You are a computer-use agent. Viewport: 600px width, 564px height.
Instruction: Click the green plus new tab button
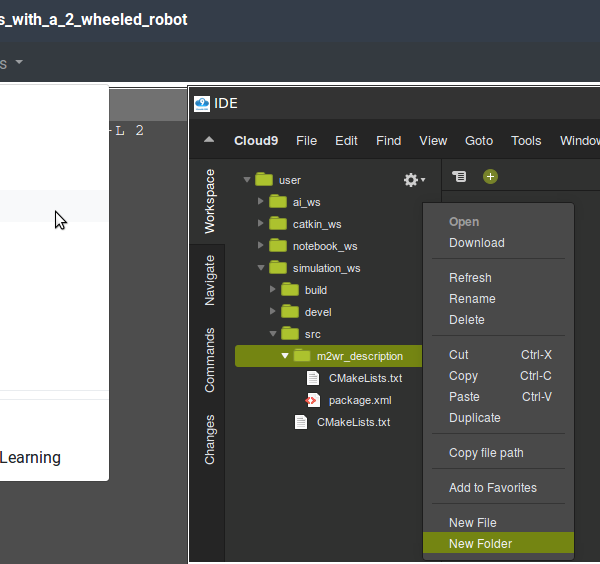pyautogui.click(x=490, y=176)
